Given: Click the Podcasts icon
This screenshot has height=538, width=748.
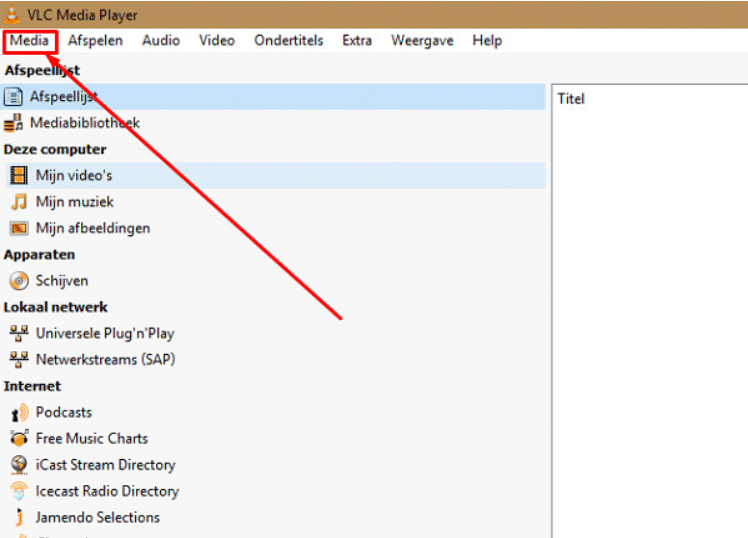Looking at the screenshot, I should click(18, 412).
